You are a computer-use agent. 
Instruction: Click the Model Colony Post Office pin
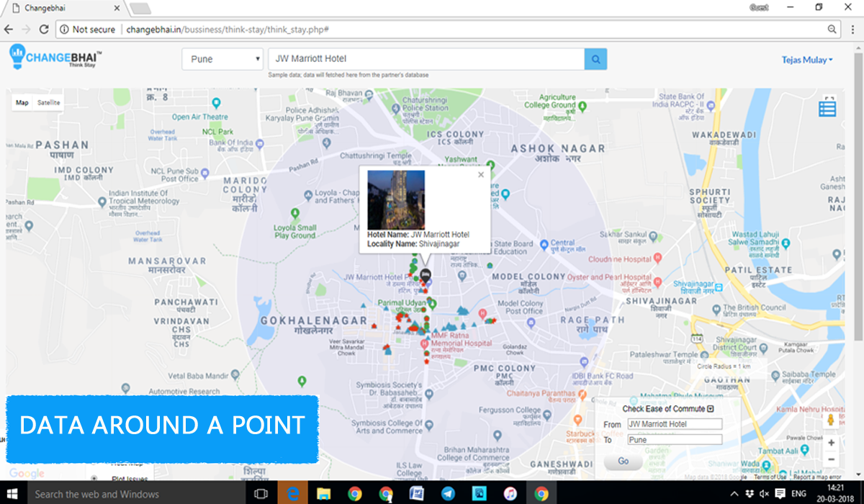(x=531, y=323)
